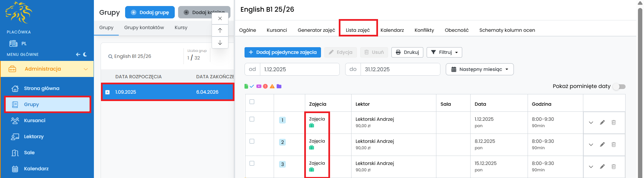The height and width of the screenshot is (178, 644).
Task: Click the pencil edit icon for lesson 1
Action: 602,122
